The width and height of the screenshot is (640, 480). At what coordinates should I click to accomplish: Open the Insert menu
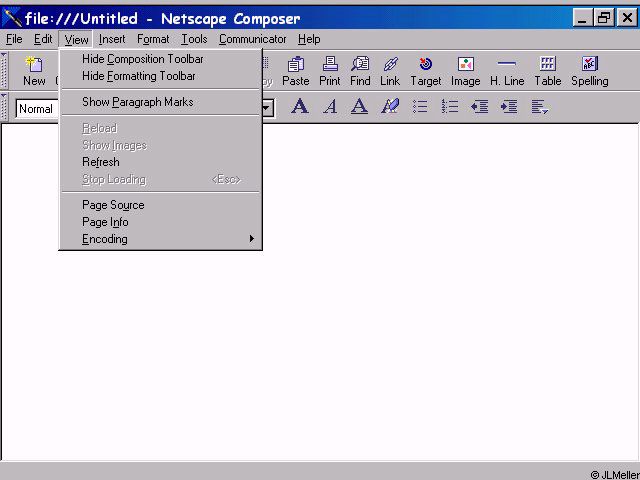click(x=112, y=39)
